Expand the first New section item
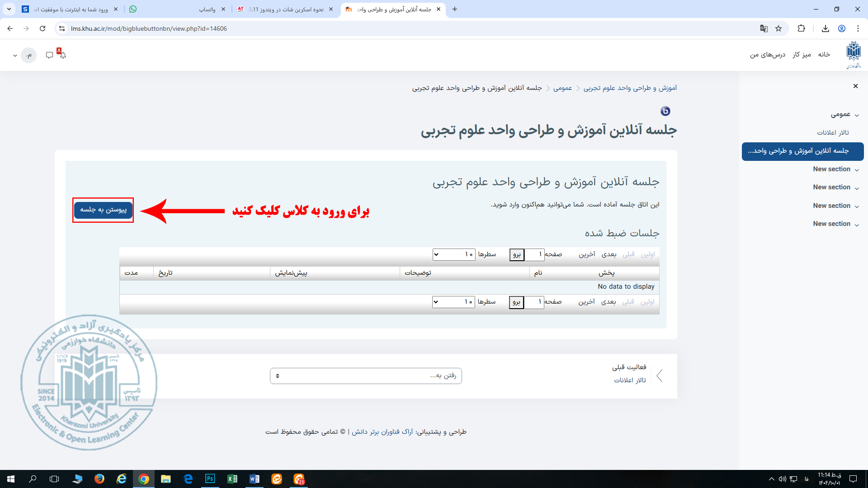The image size is (868, 488). coord(857,169)
